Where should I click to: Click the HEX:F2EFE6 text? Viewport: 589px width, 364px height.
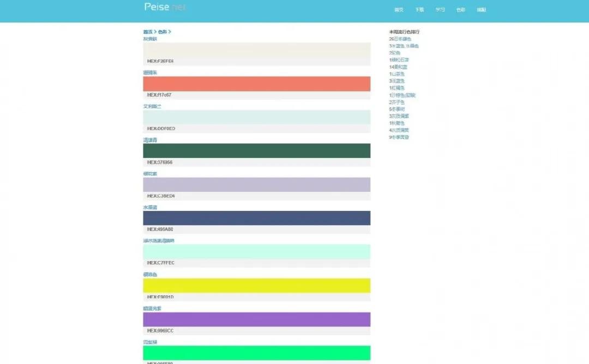pyautogui.click(x=160, y=61)
